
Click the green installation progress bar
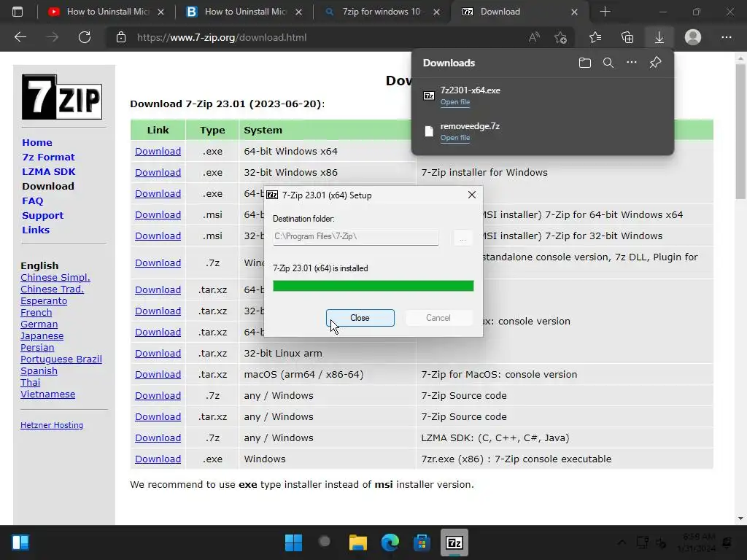[373, 286]
